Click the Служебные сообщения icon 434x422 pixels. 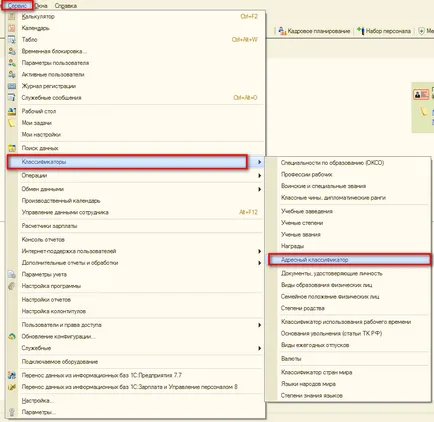click(12, 98)
